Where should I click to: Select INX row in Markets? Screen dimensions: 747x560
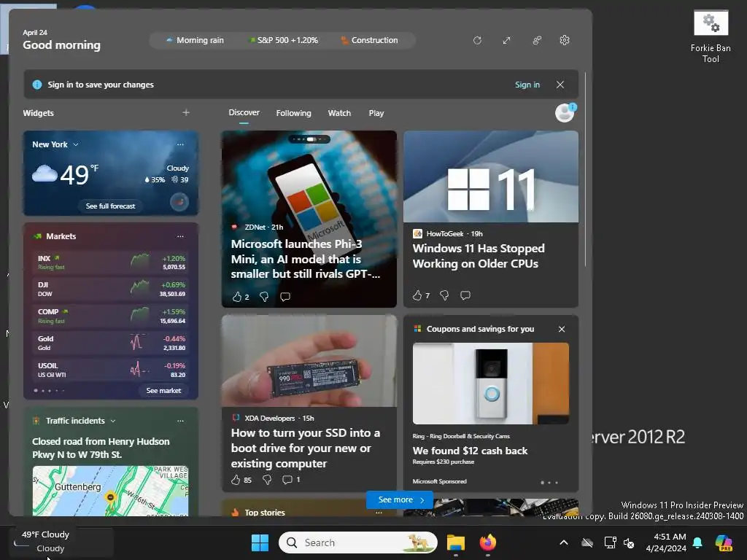(111, 262)
